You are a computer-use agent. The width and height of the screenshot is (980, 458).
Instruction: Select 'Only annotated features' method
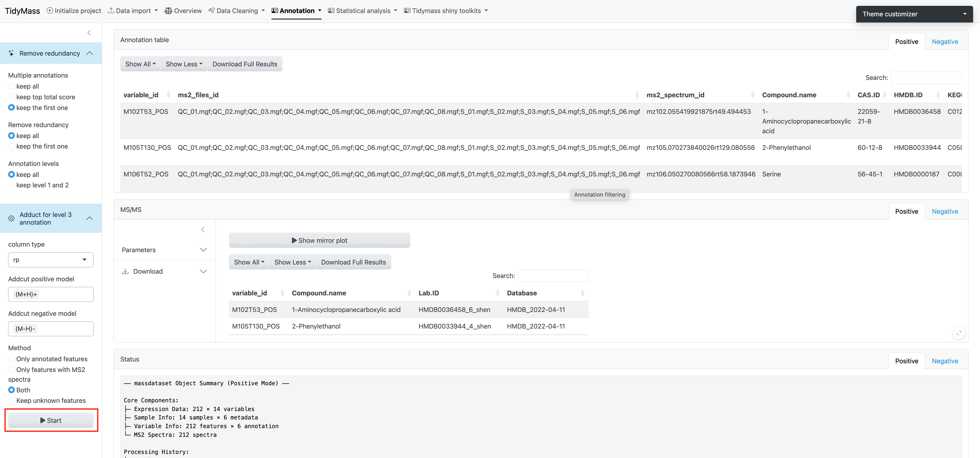[x=11, y=359]
